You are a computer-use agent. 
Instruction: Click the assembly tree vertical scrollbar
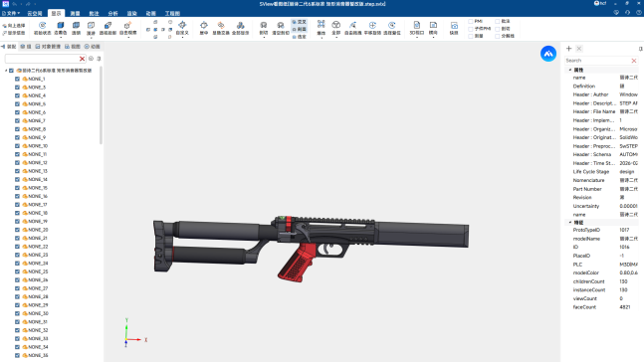point(102,105)
